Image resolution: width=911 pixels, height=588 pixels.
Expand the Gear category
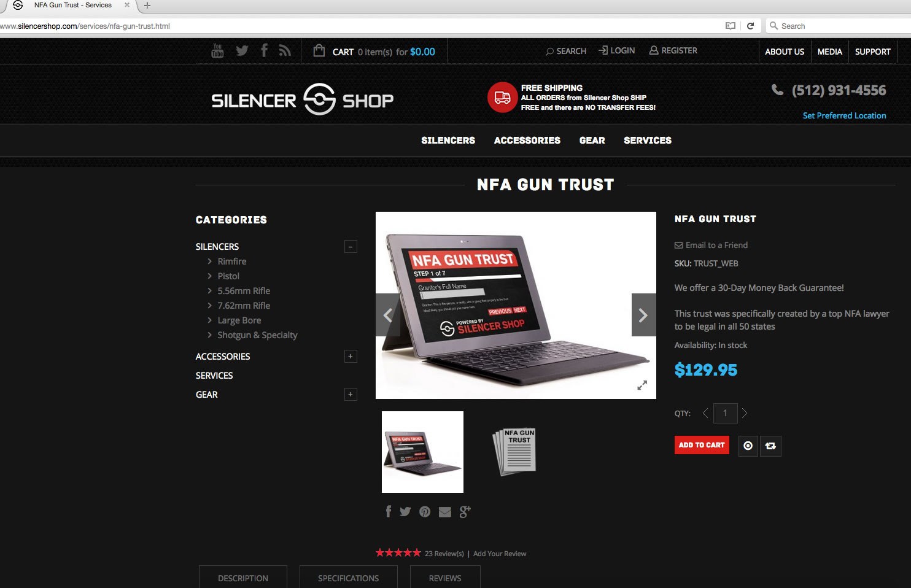(x=351, y=394)
